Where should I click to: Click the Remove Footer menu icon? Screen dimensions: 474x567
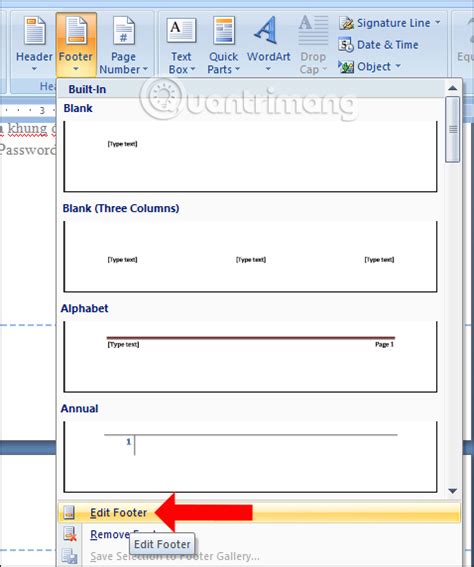[69, 534]
